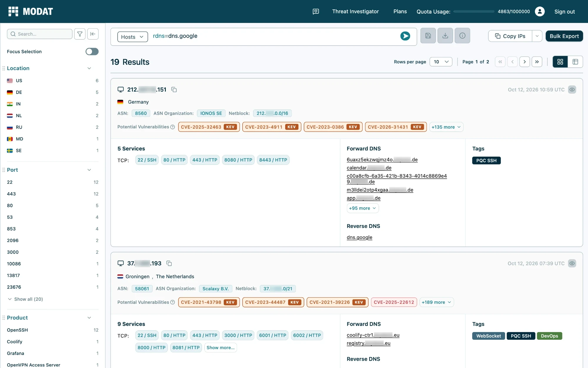Click the rdns=dns.google query field
Image resolution: width=588 pixels, height=368 pixels.
pos(273,36)
